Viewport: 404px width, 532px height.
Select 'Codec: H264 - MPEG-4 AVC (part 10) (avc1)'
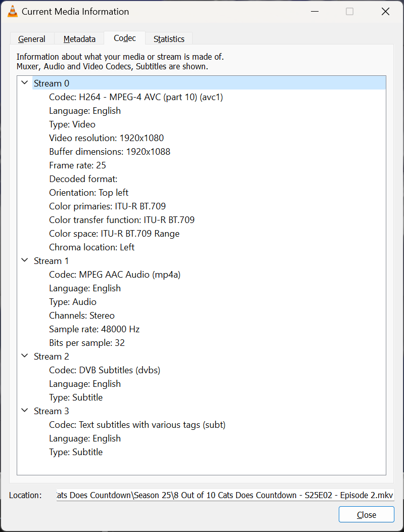(x=136, y=97)
